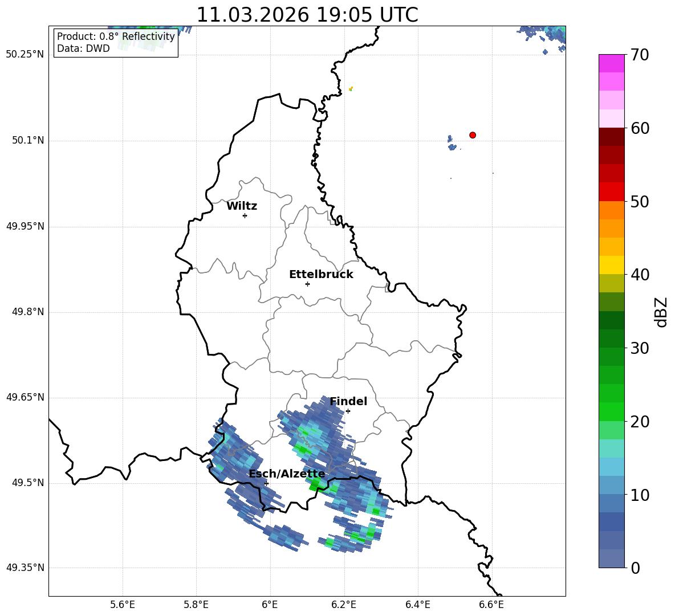Click the small yellow echo near the northern border
Image resolution: width=675 pixels, height=616 pixels.
(x=351, y=89)
